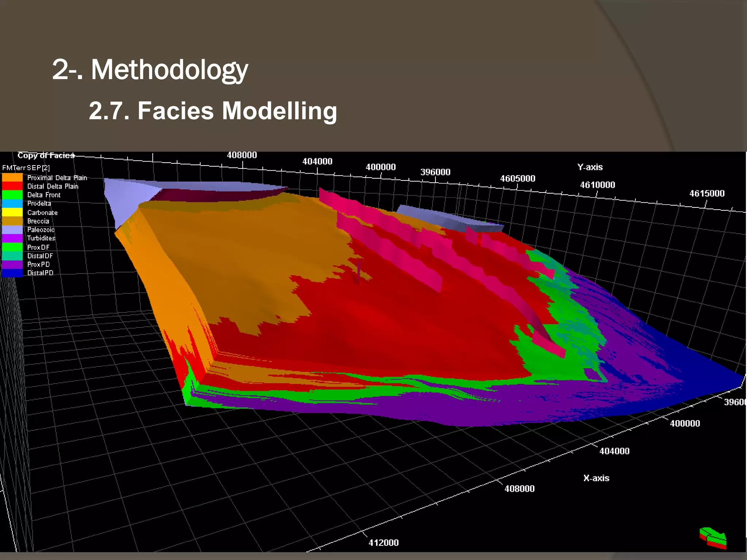The height and width of the screenshot is (560, 747).
Task: Click the 'DistalPD' legend label
Action: click(x=40, y=273)
